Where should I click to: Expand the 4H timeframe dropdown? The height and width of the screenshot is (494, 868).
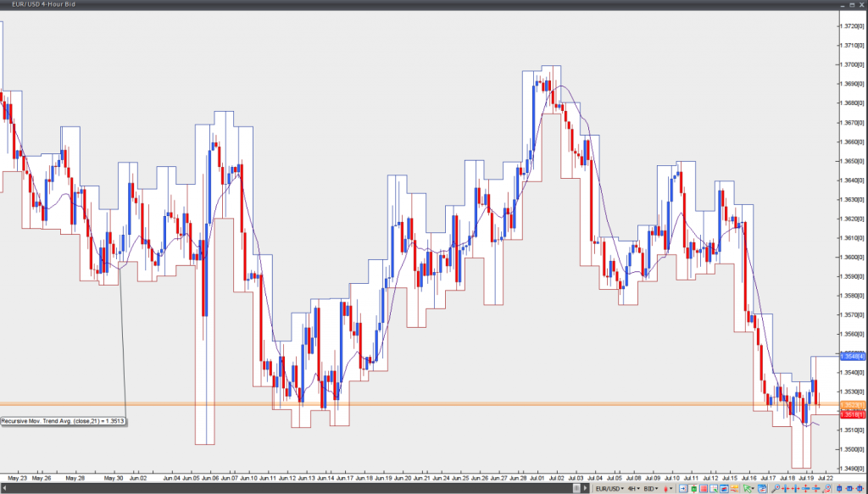point(633,488)
